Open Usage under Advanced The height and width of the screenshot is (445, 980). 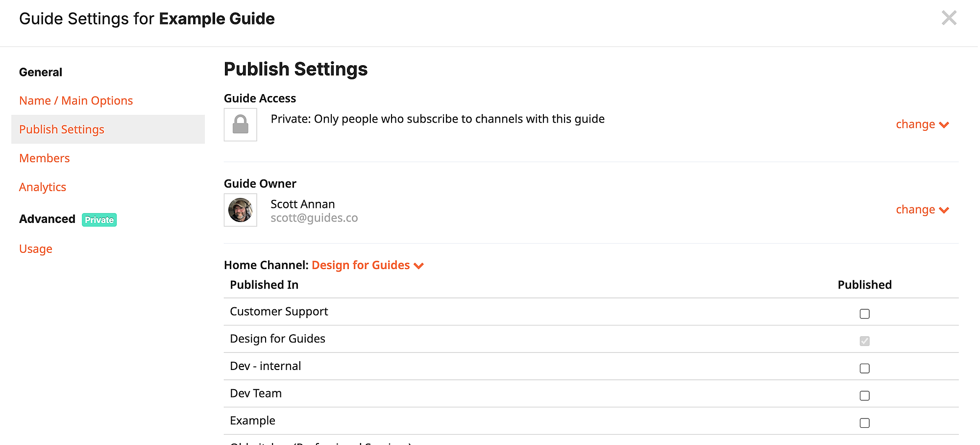coord(36,249)
